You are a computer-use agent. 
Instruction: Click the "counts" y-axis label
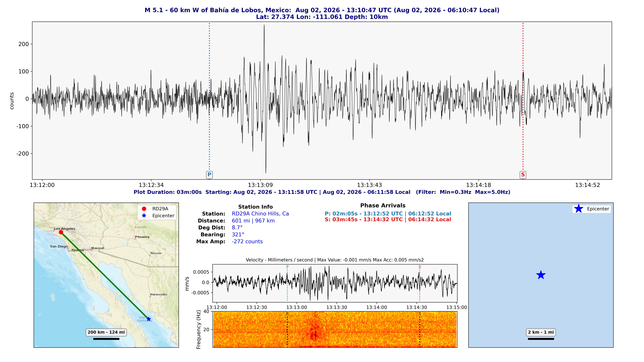tap(12, 101)
